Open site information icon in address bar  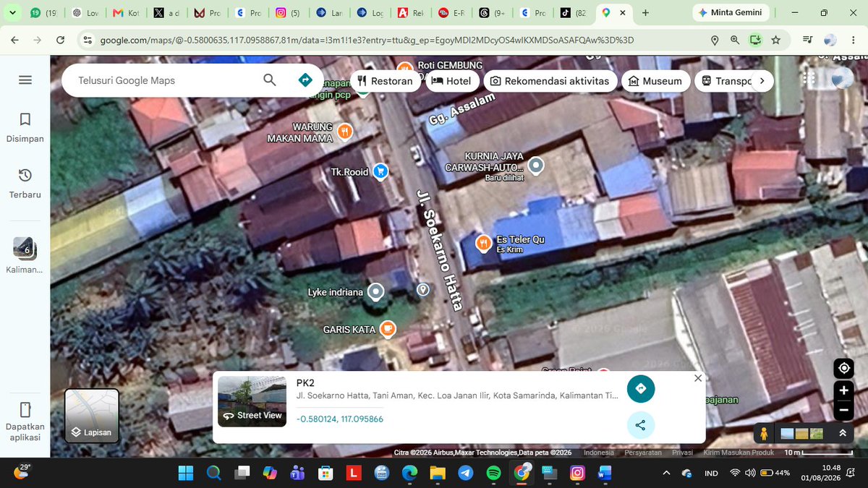tap(88, 40)
